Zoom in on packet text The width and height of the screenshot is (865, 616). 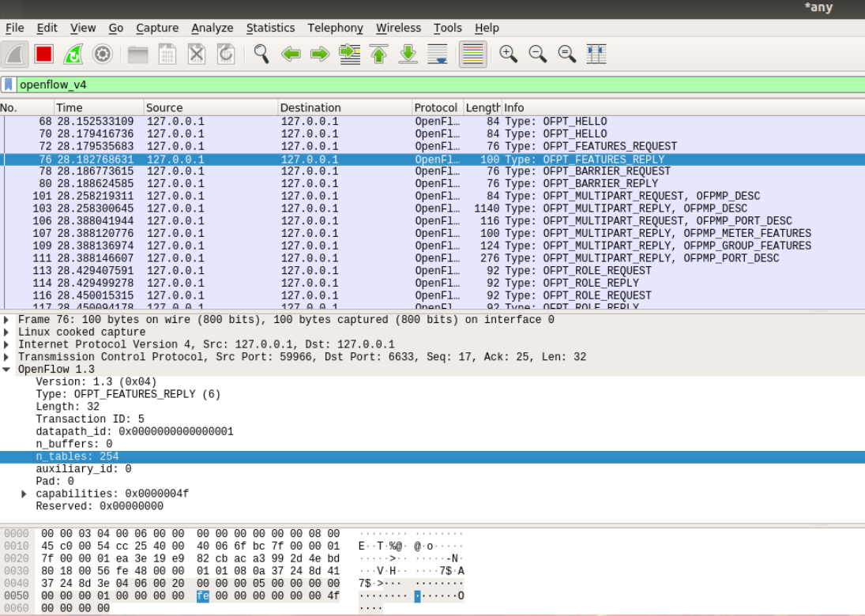click(x=508, y=54)
